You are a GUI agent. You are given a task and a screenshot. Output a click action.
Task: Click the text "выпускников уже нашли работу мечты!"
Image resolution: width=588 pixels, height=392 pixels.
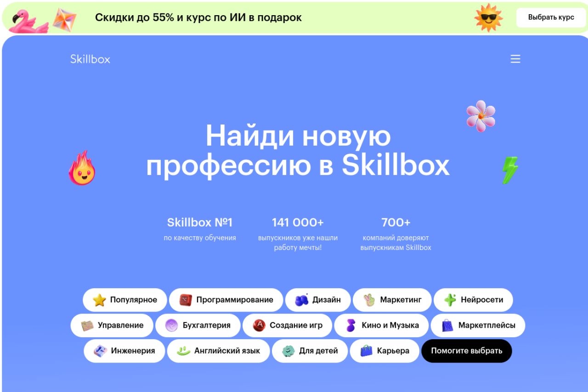(298, 243)
